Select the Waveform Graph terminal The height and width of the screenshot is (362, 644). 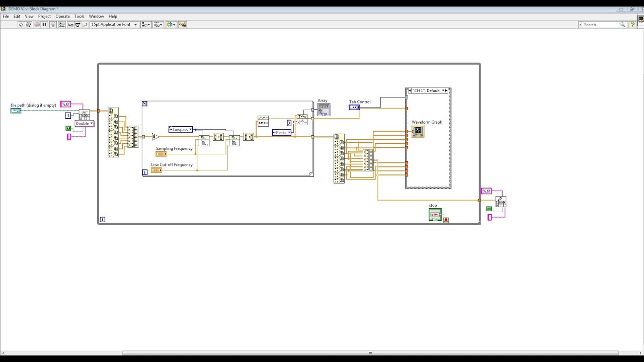tap(418, 131)
